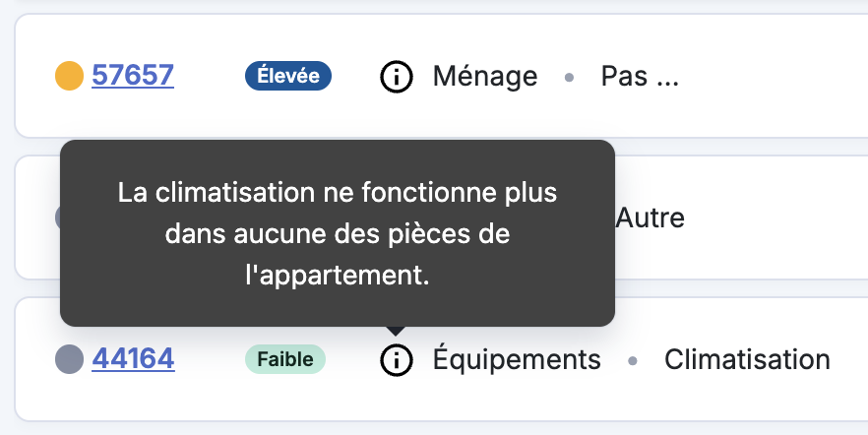Click the green Faible priority badge

(285, 359)
